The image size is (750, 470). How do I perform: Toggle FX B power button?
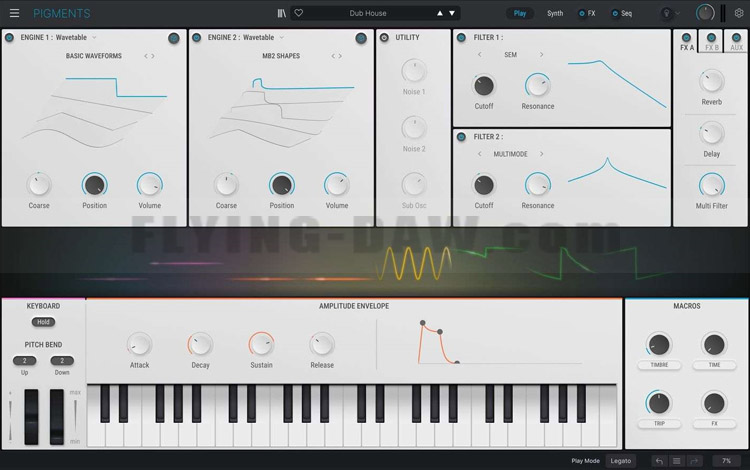point(711,37)
